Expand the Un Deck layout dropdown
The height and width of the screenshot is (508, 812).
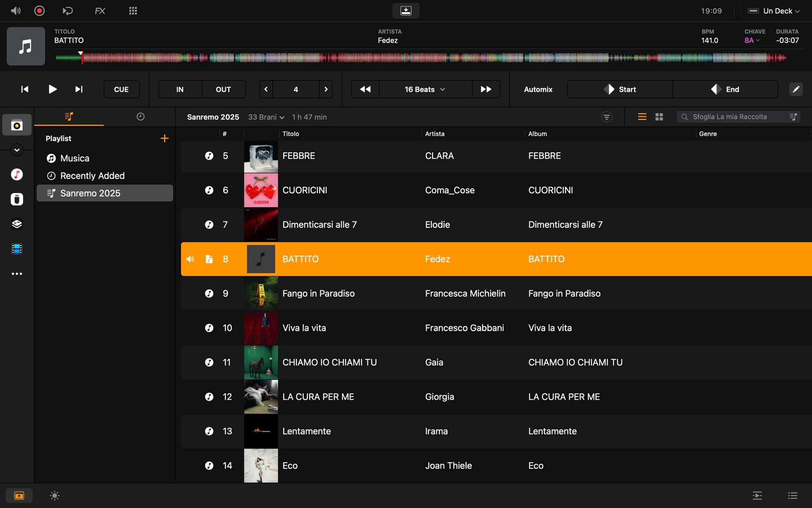[777, 11]
